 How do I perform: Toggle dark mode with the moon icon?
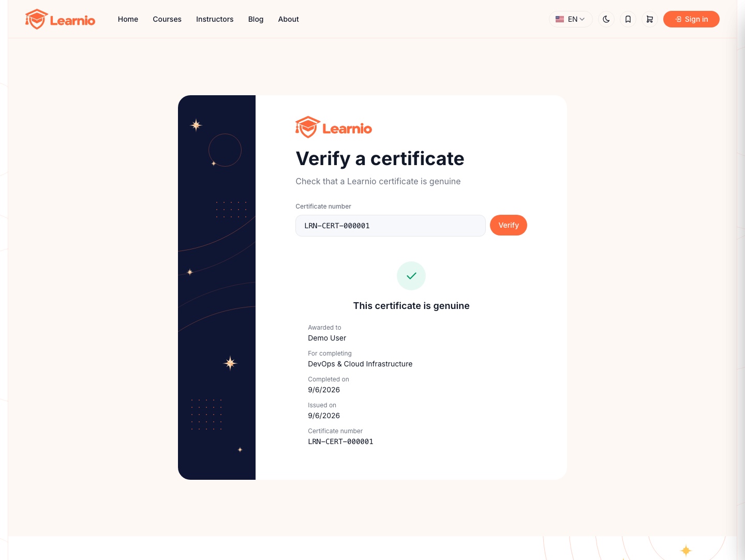pos(606,19)
